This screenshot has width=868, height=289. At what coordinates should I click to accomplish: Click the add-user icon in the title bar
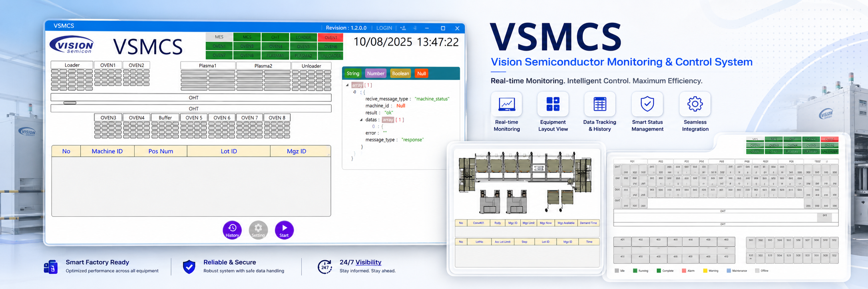(x=403, y=28)
